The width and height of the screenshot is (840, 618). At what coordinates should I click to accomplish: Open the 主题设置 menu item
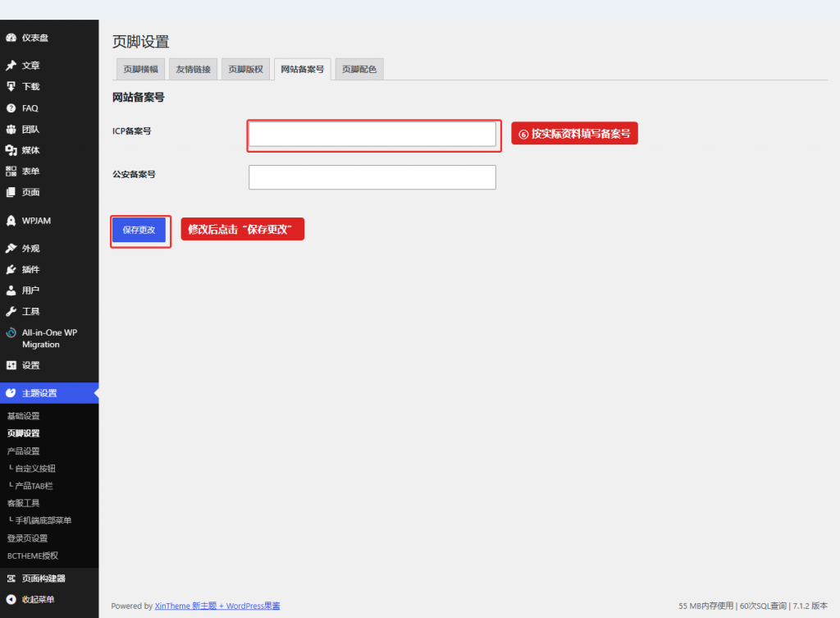(49, 393)
